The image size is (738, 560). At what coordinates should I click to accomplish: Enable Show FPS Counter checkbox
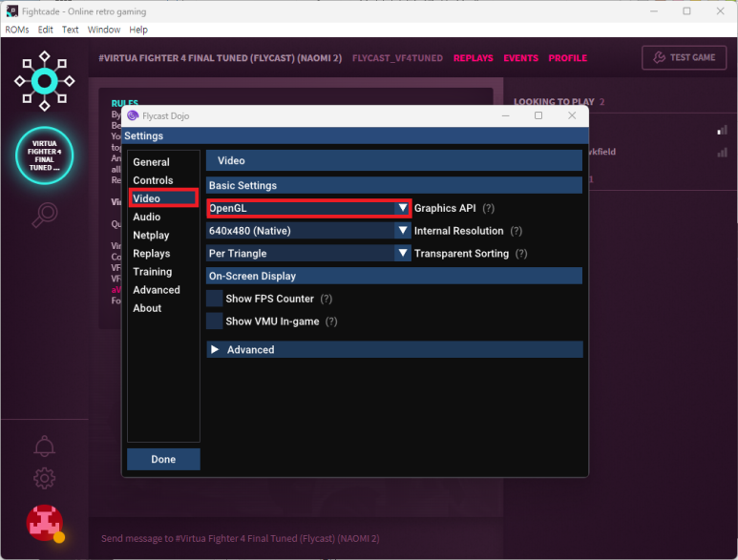pos(215,299)
